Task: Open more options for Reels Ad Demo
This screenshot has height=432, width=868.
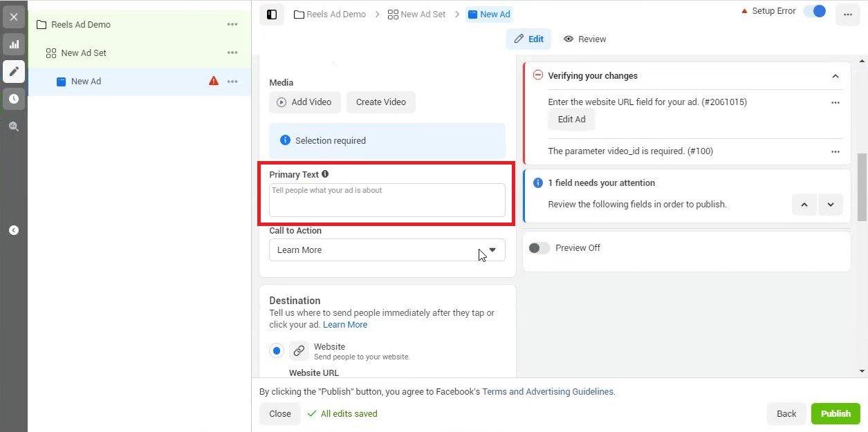Action: (x=232, y=24)
